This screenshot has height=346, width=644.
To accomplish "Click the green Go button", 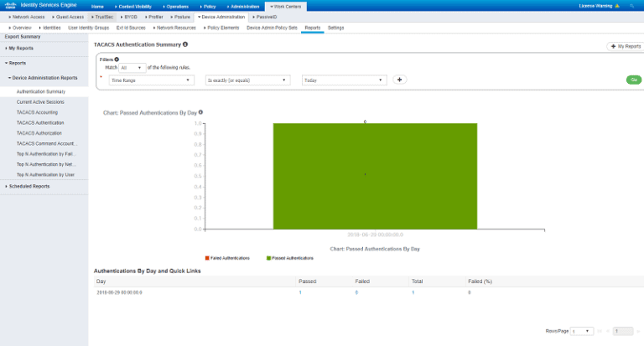I will click(634, 80).
